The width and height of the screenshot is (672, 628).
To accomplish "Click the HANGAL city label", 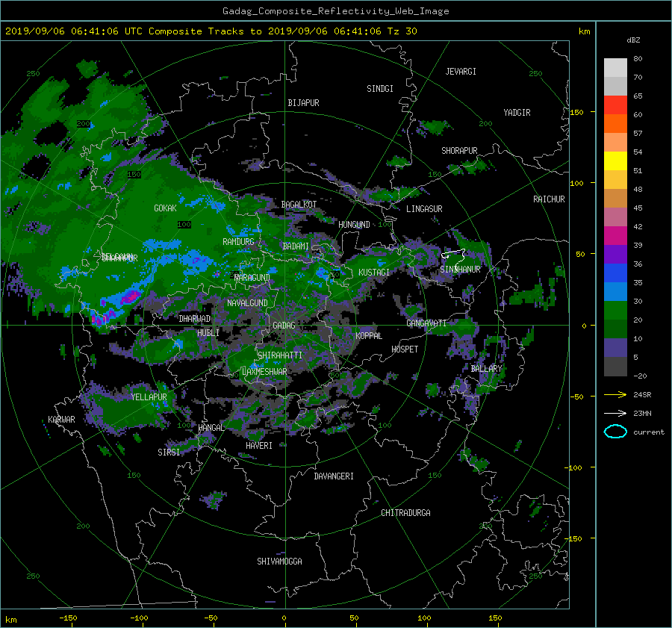I will point(211,428).
